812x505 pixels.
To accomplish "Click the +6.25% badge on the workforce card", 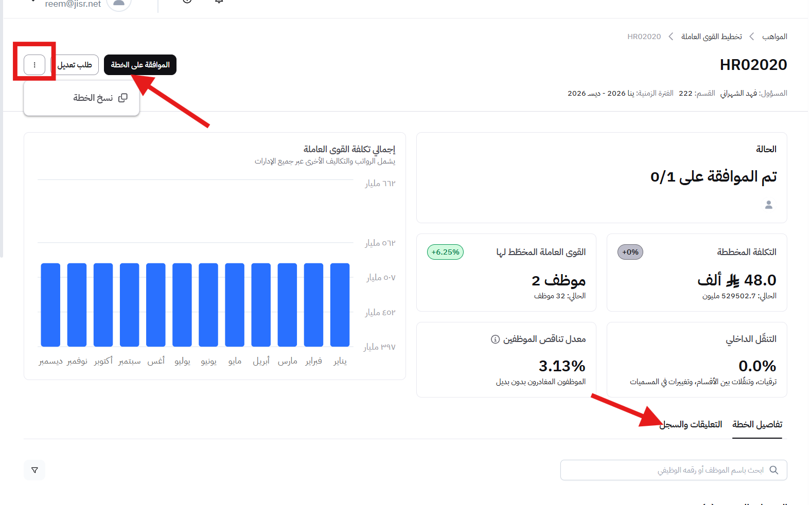I will (445, 252).
